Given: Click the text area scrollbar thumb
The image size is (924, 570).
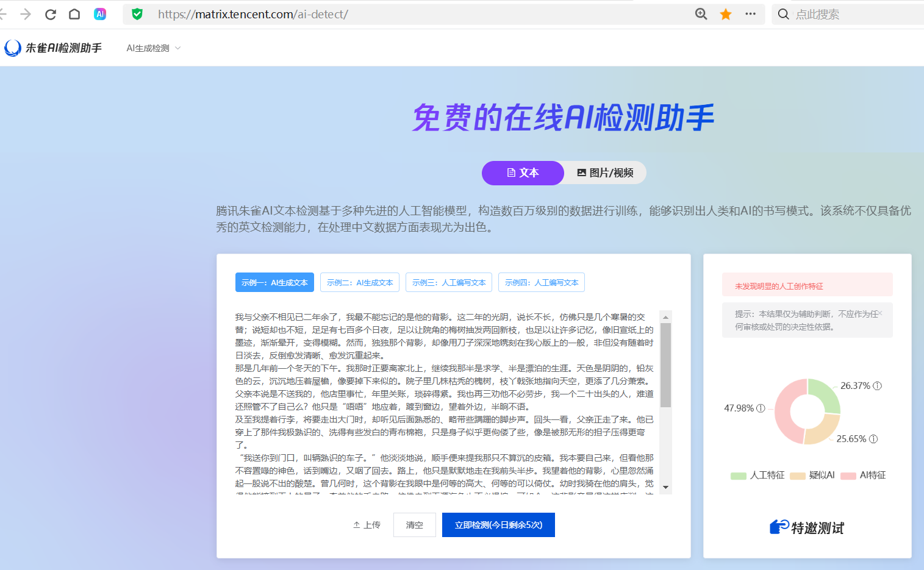Looking at the screenshot, I should [x=666, y=365].
